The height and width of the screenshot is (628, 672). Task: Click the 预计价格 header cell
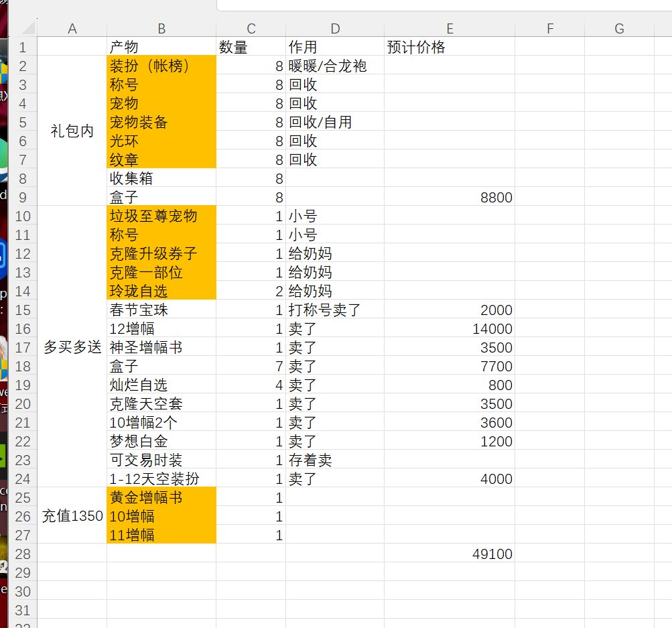[450, 47]
